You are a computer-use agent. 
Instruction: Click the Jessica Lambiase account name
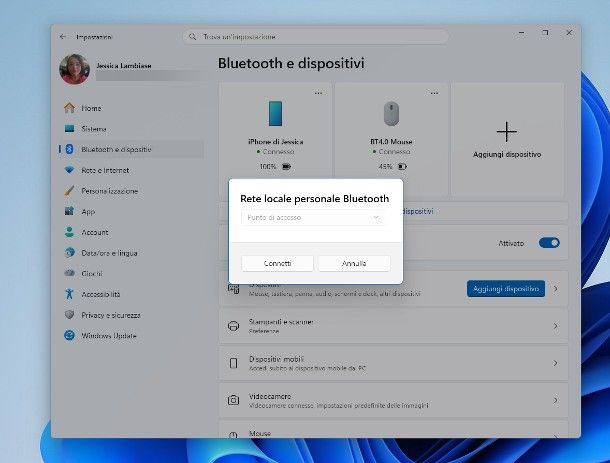124,66
